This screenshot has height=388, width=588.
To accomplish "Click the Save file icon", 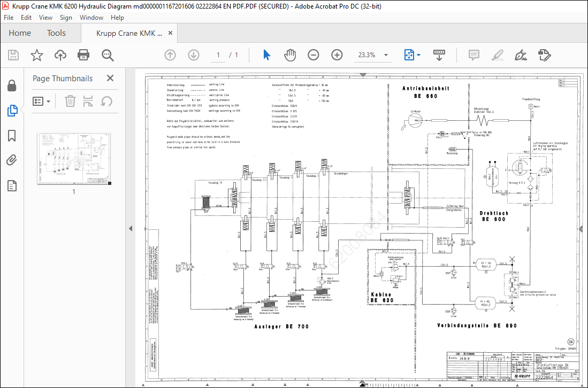I will (13, 55).
